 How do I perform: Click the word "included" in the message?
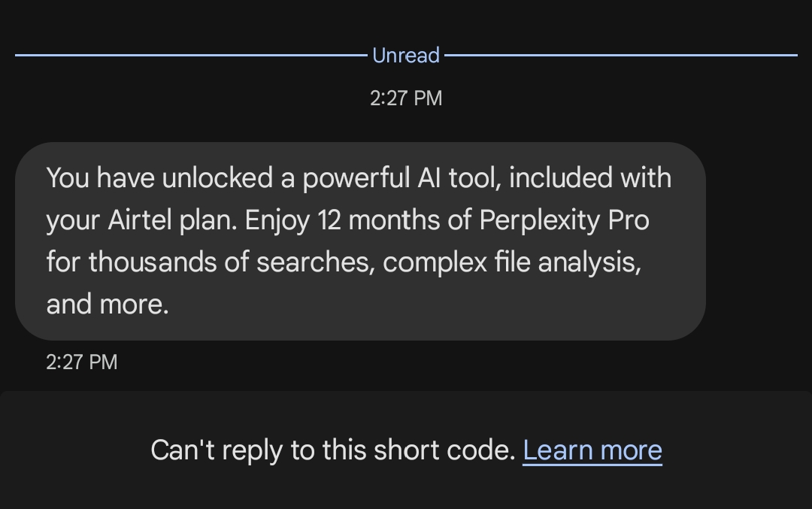tap(561, 178)
